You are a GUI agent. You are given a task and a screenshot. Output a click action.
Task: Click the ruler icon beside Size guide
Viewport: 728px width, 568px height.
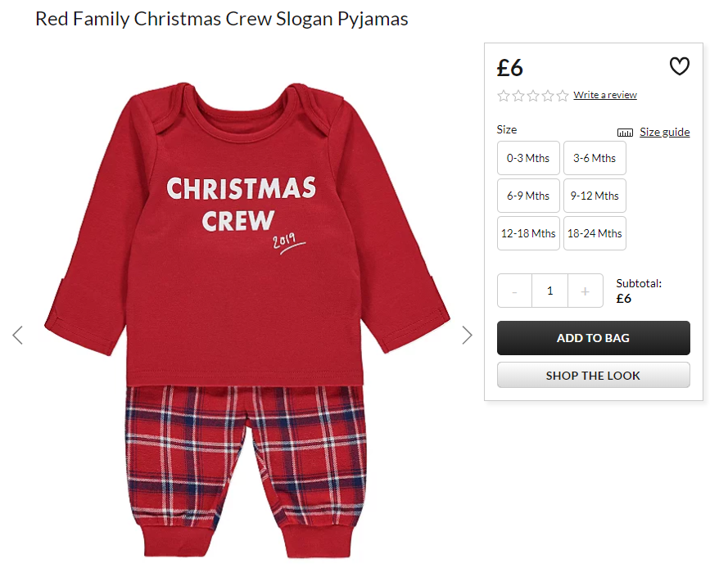point(625,133)
